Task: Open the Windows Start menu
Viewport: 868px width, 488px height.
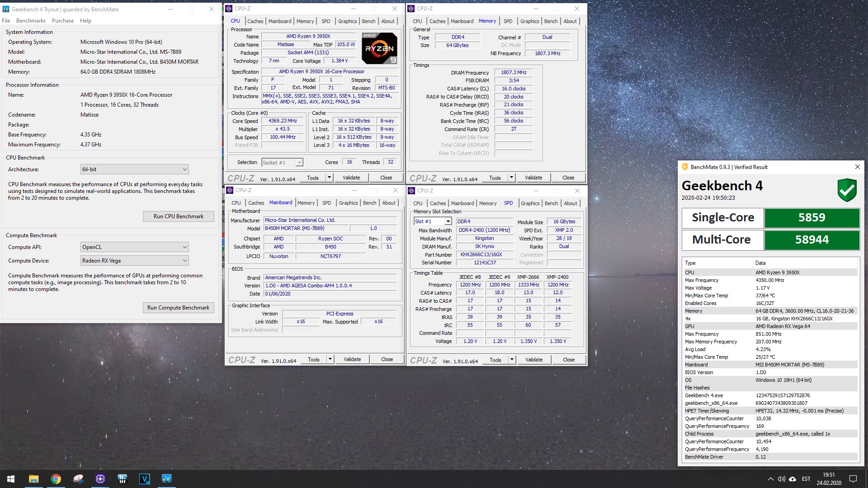Action: [x=11, y=479]
